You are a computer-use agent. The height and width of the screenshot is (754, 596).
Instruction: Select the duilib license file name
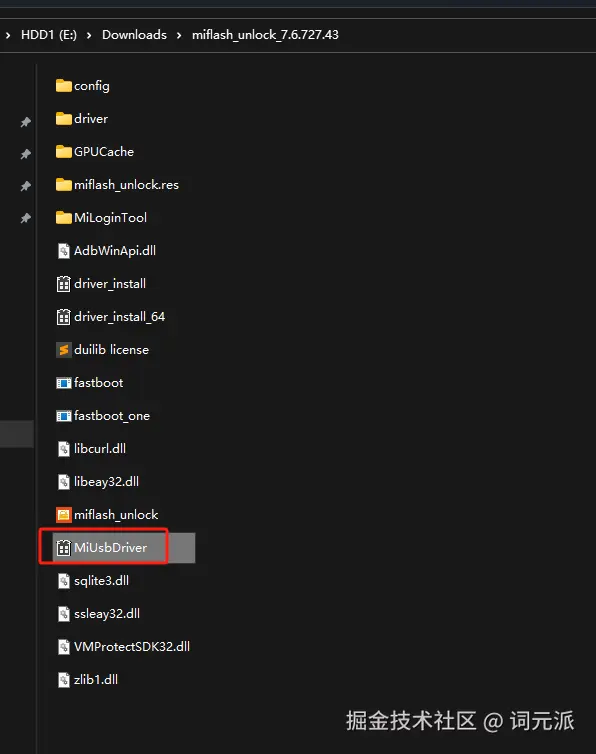[x=111, y=350]
